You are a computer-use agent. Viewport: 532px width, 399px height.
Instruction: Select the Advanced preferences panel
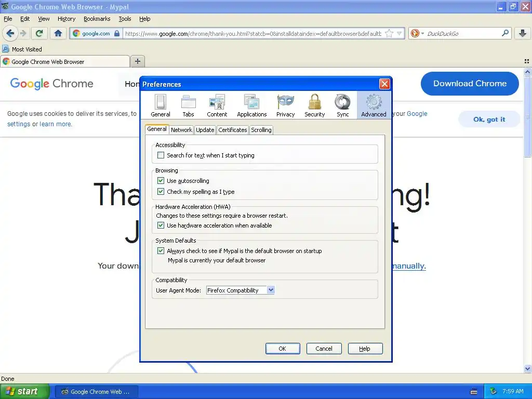(374, 105)
